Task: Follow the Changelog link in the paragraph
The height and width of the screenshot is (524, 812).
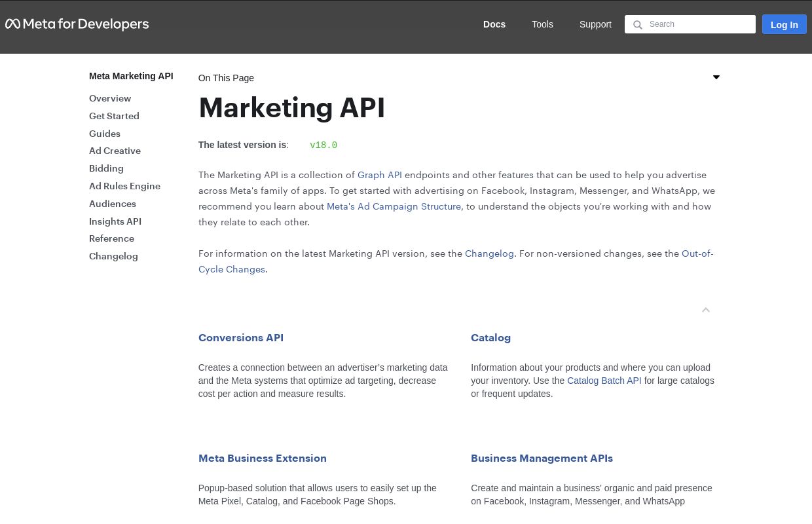Action: click(489, 253)
